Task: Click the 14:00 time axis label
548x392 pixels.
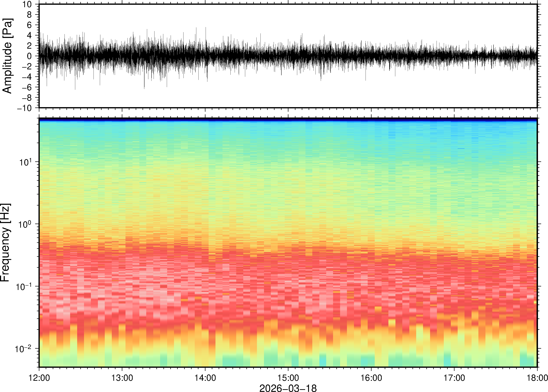Action: 205,378
